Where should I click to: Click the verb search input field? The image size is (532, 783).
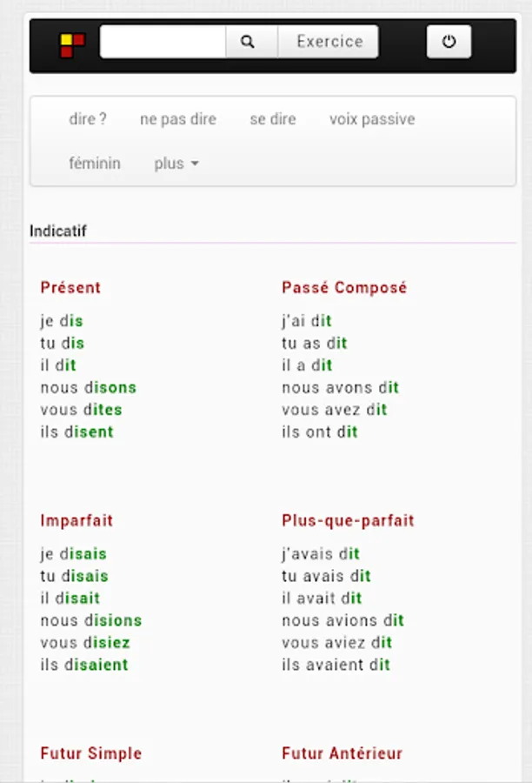(163, 42)
